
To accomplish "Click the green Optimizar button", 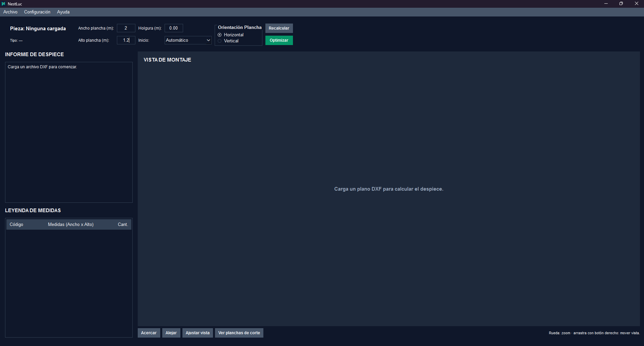I will (279, 40).
